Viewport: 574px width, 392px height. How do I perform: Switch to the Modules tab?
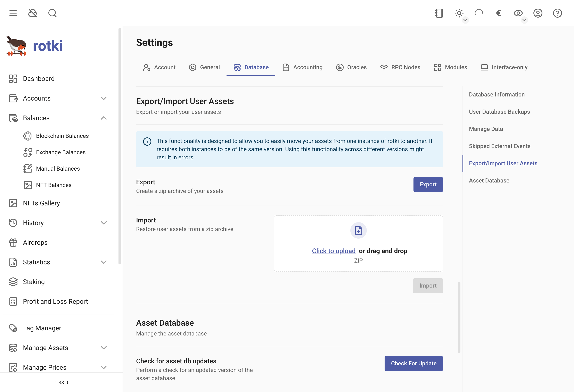coord(451,67)
